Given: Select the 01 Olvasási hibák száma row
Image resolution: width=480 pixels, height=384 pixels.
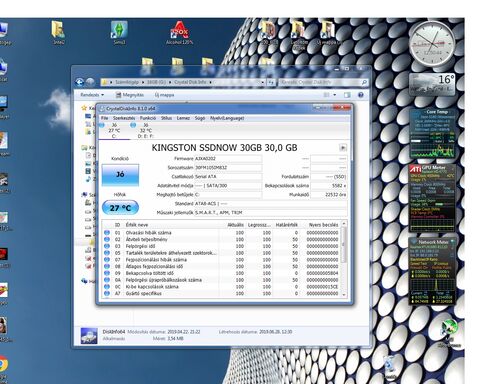Looking at the screenshot, I should click(x=222, y=233).
